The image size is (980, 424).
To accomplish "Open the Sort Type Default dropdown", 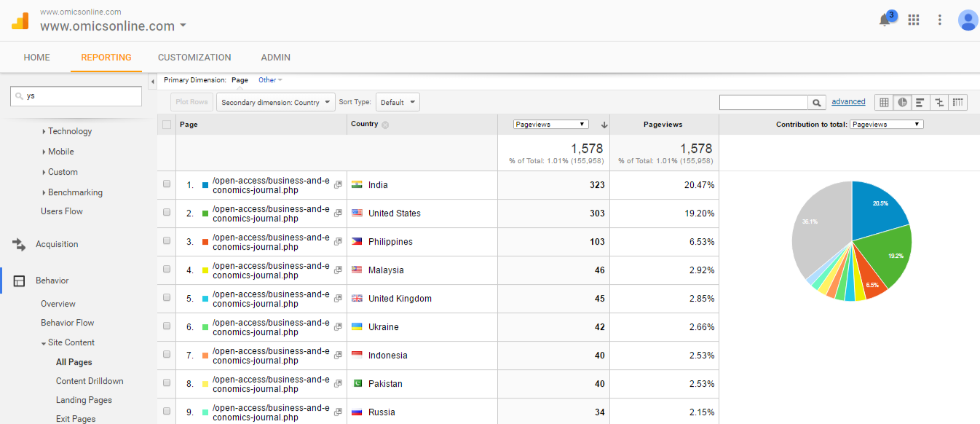I will (x=398, y=103).
